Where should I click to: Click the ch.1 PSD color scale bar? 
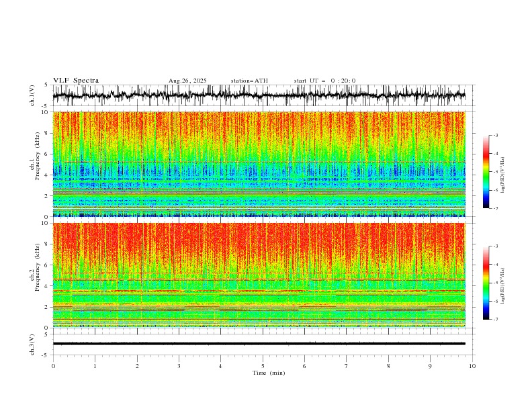486,172
